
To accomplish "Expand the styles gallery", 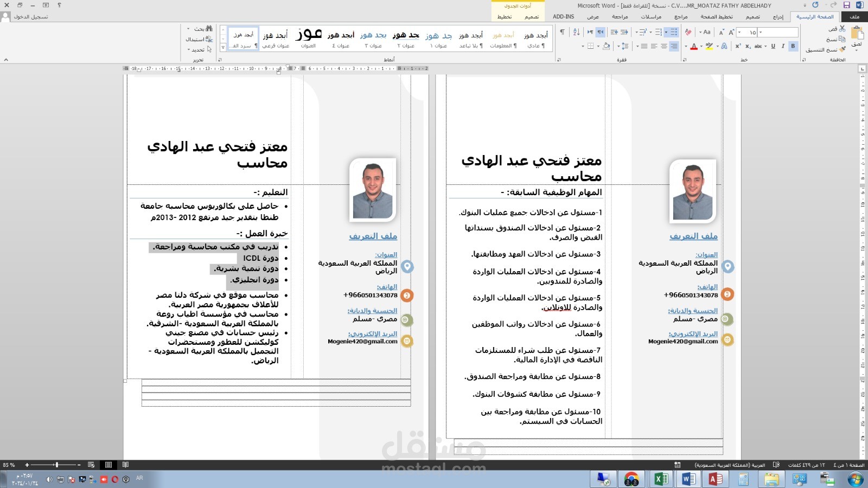I will [x=224, y=47].
